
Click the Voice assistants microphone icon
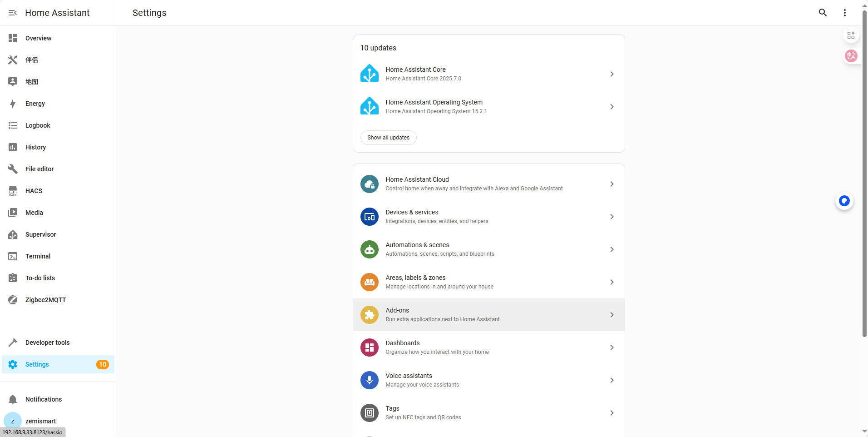[370, 380]
